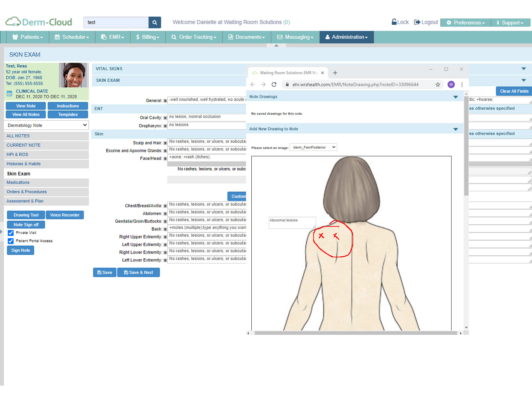Uncheck the Private Visit checkbox
532x399 pixels.
[x=11, y=233]
